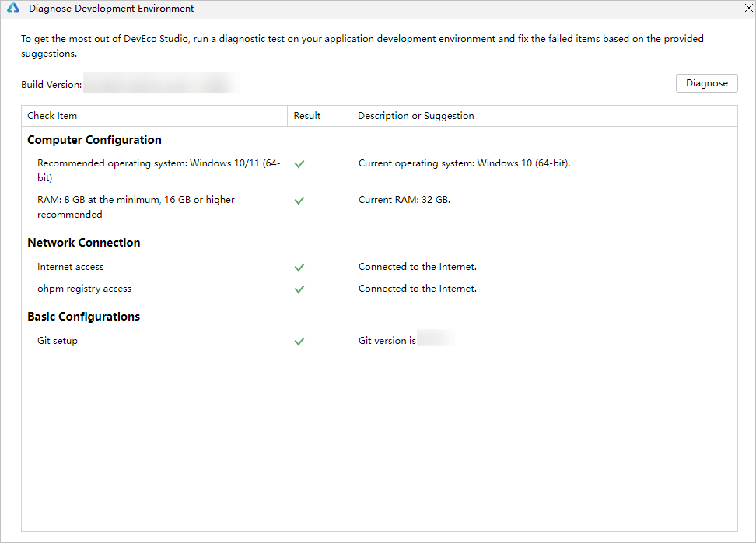Screen dimensions: 756x543
Task: Run the Diagnose button
Action: (x=706, y=83)
